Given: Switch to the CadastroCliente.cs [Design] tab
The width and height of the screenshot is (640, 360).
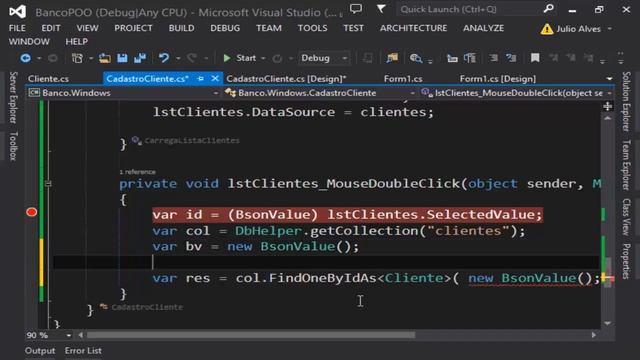Looking at the screenshot, I should pyautogui.click(x=286, y=79).
